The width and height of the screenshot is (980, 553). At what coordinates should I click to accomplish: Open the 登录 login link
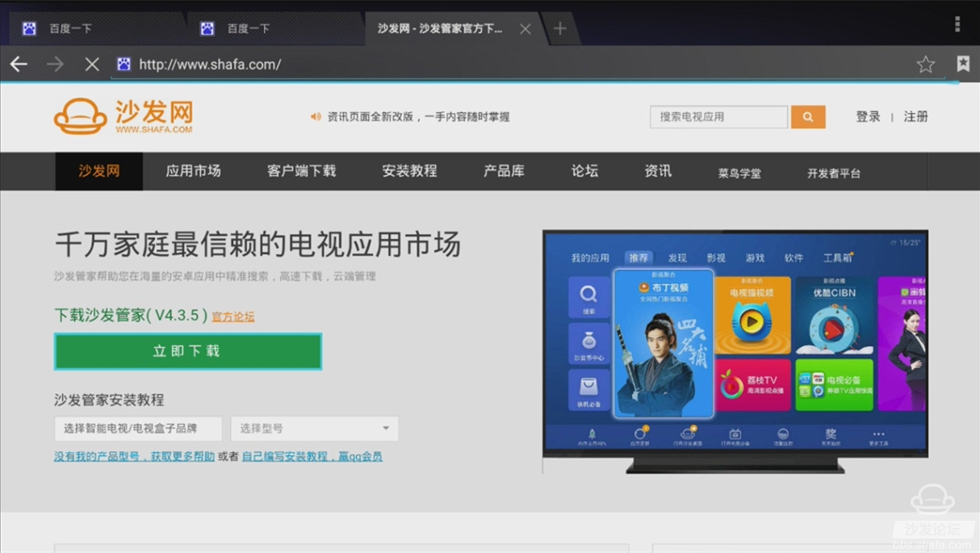(868, 116)
